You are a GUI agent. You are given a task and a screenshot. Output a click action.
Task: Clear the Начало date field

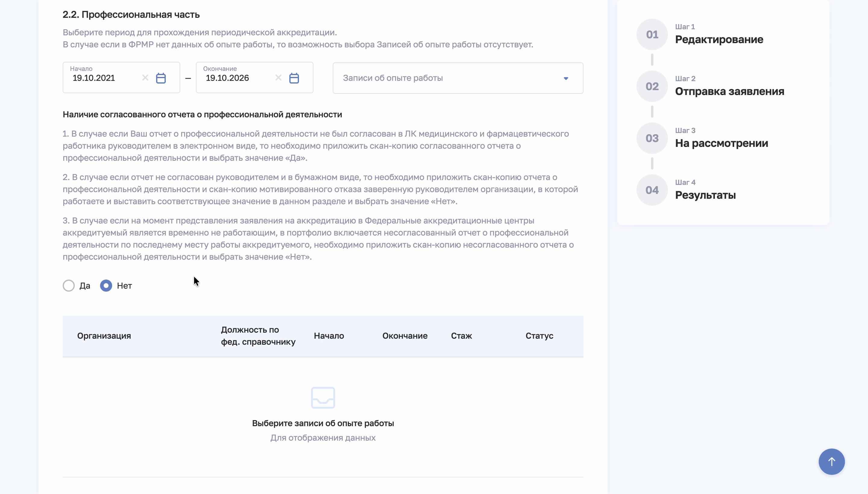point(145,78)
